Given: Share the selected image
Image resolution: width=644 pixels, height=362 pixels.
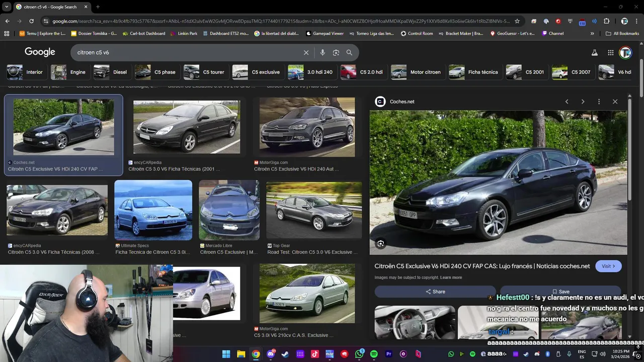Looking at the screenshot, I should point(435,292).
